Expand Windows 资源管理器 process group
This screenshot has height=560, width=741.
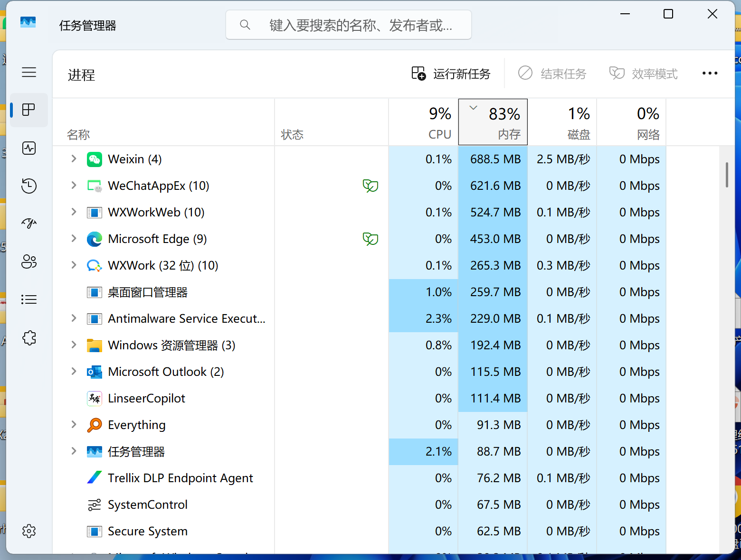coord(74,345)
